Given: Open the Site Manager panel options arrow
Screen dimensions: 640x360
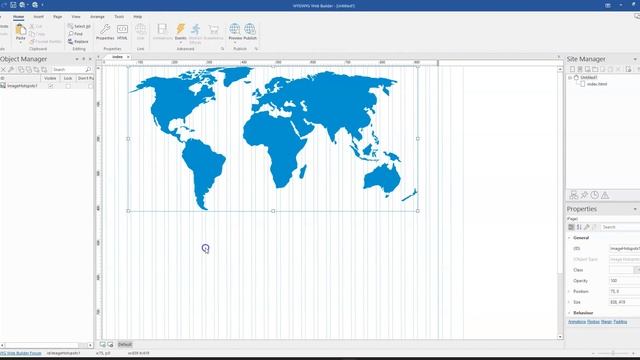Looking at the screenshot, I should tap(635, 59).
